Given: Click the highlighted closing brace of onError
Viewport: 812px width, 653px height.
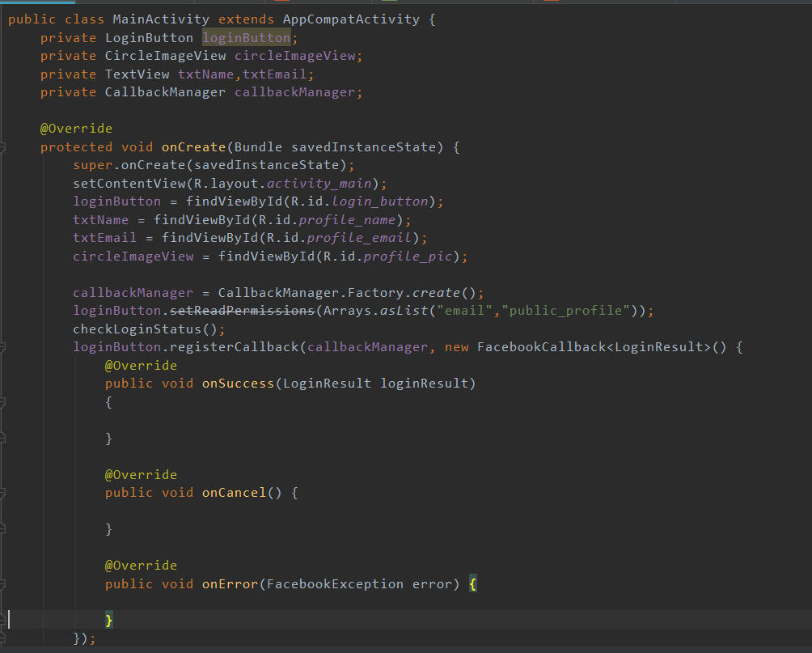Looking at the screenshot, I should point(108,620).
